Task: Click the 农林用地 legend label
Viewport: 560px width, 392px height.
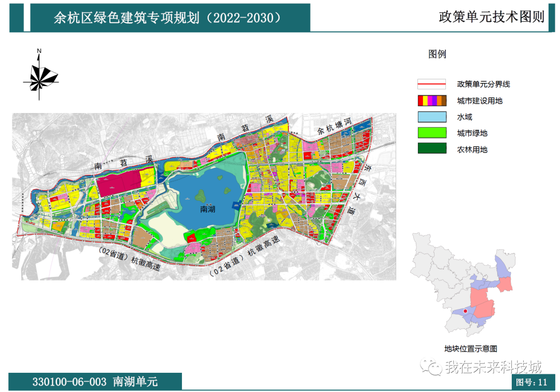Action: tap(472, 150)
